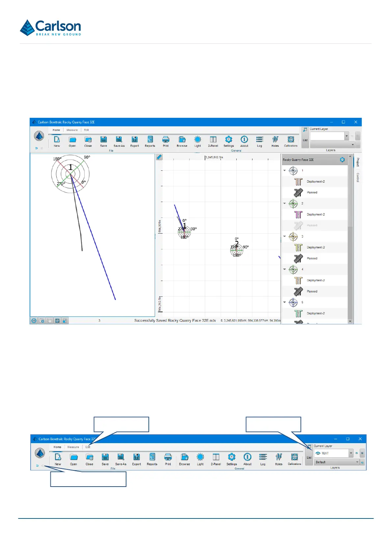
Task: Open Default dropdown in lower ribbon
Action: (337, 462)
